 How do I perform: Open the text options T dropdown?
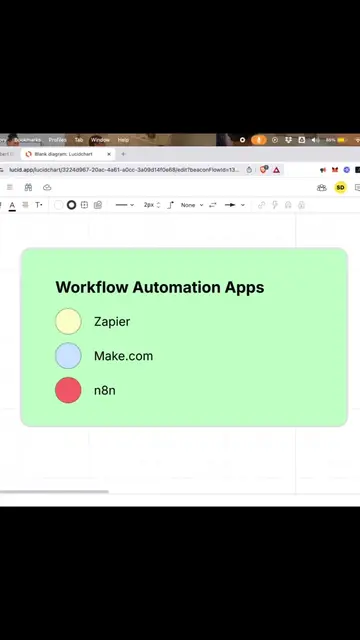(x=39, y=205)
